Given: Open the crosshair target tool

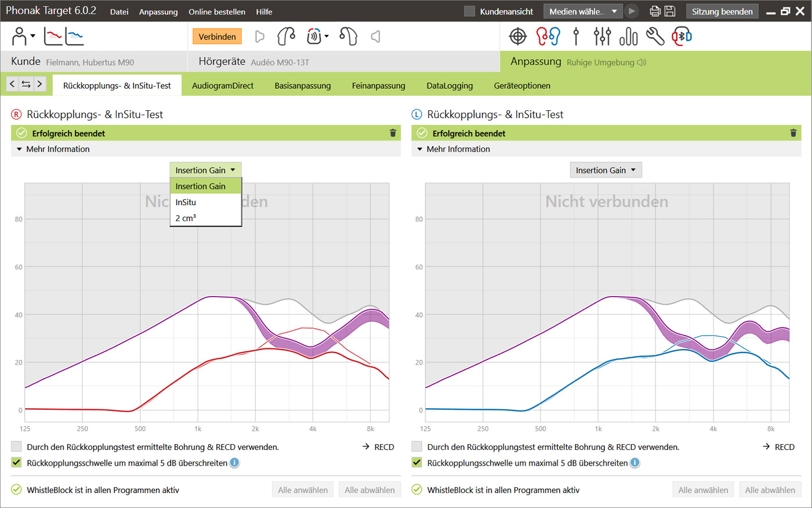Looking at the screenshot, I should [x=517, y=37].
